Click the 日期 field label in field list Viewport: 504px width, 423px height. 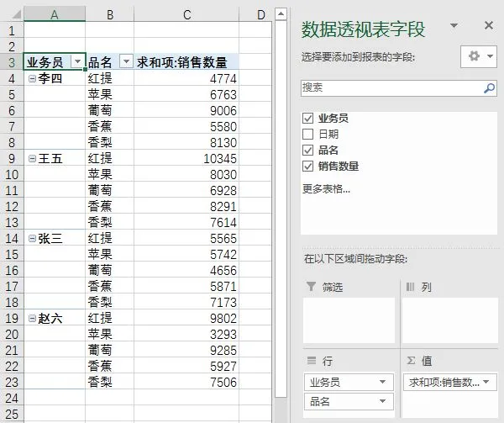(328, 134)
